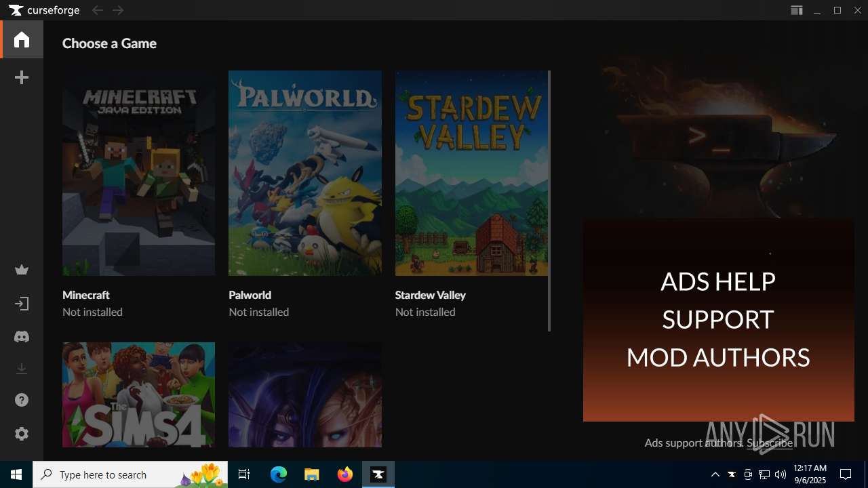Show hidden system tray icons
The width and height of the screenshot is (868, 488).
(x=715, y=474)
